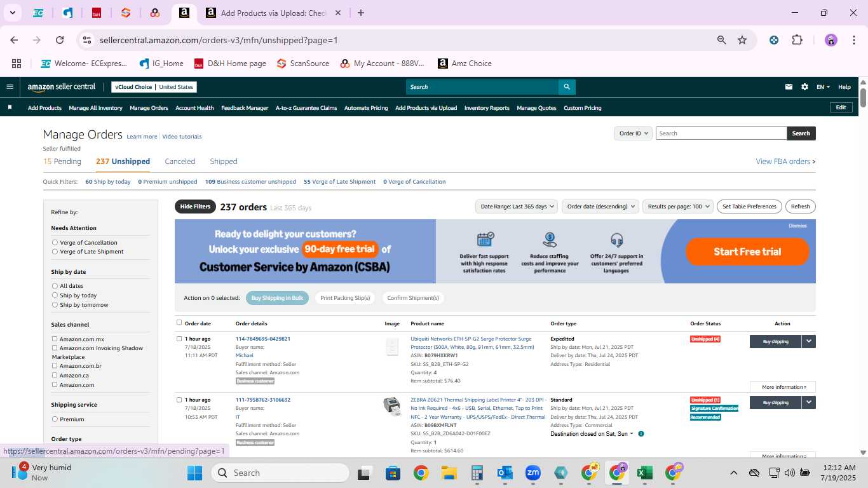Open Chrome profile avatar
The height and width of the screenshot is (488, 868).
[831, 40]
